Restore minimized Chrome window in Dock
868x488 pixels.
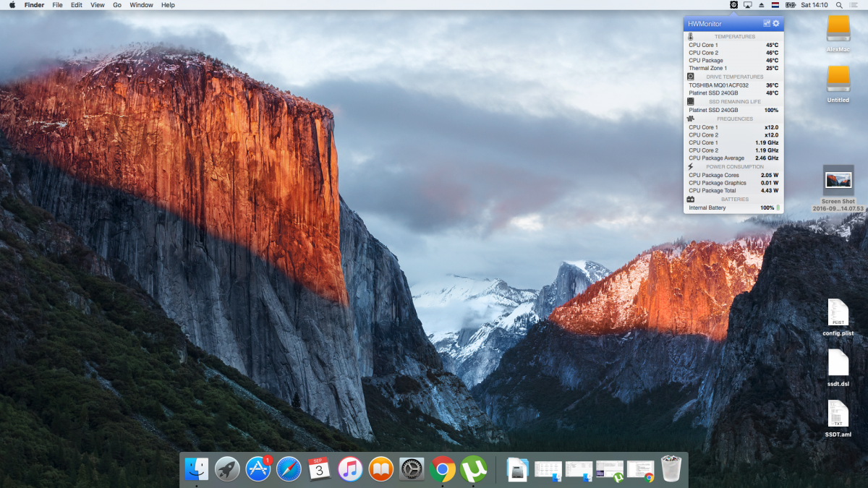coord(641,470)
